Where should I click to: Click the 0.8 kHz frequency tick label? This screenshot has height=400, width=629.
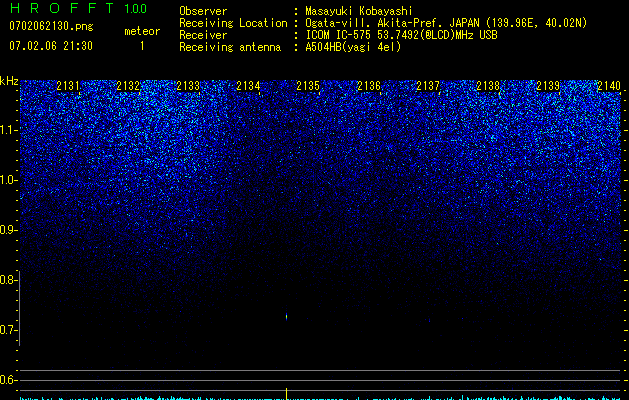point(8,280)
